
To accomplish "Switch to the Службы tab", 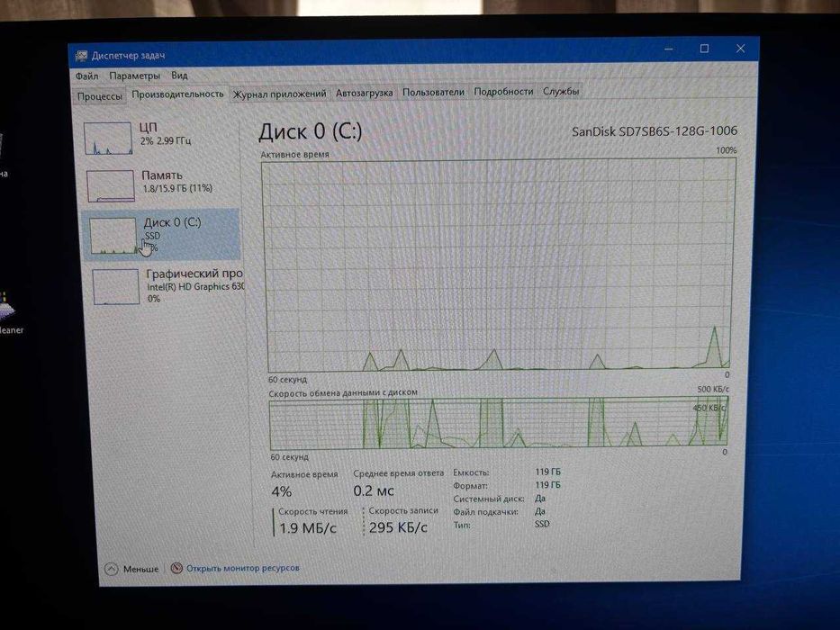I will point(561,91).
